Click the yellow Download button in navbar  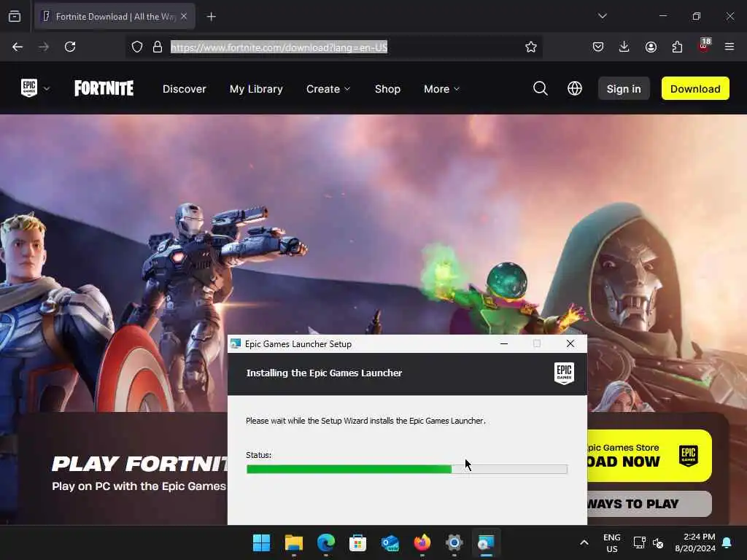[695, 88]
